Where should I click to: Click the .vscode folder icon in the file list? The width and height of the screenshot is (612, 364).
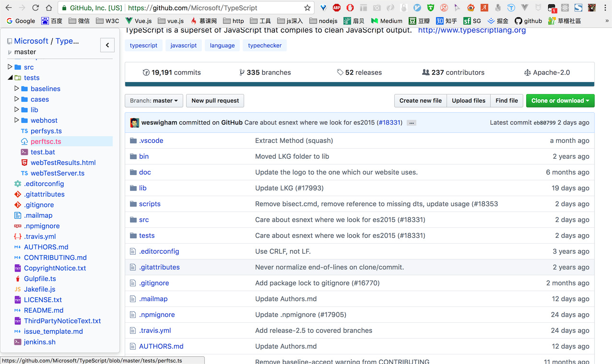point(133,141)
